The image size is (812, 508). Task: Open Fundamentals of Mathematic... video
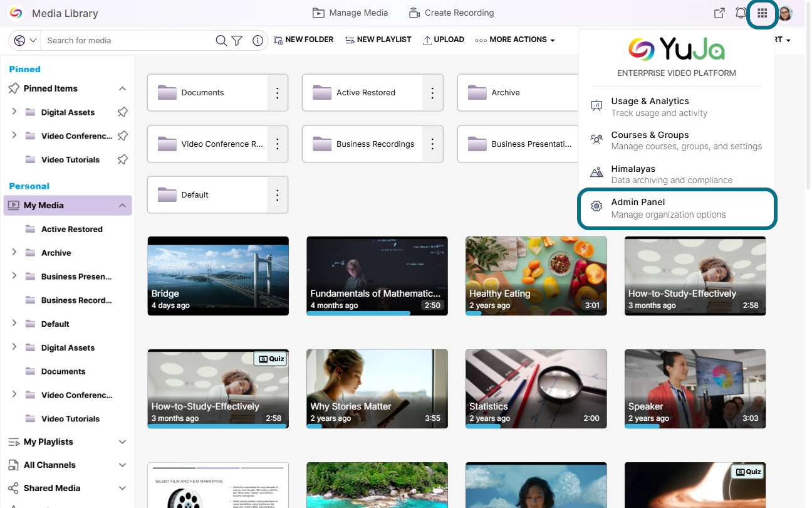tap(377, 276)
